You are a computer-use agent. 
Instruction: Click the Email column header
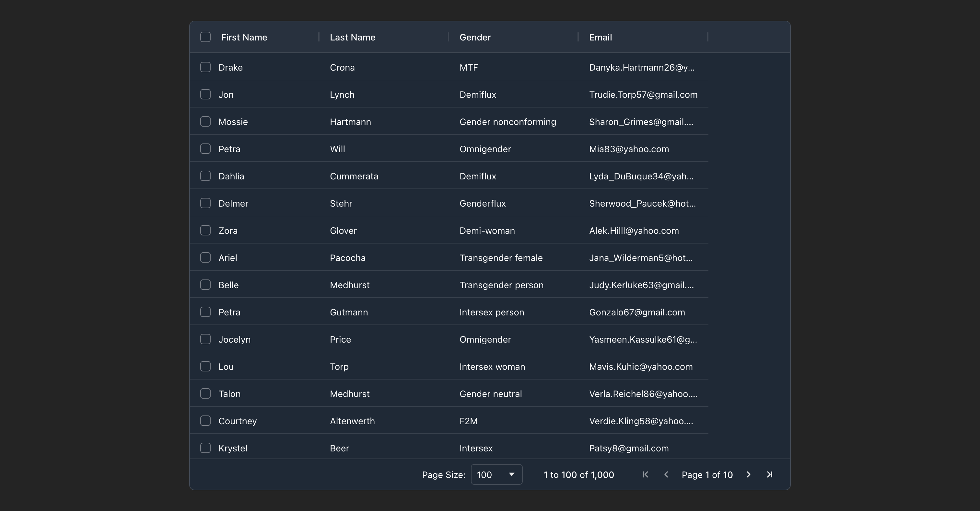pos(600,37)
